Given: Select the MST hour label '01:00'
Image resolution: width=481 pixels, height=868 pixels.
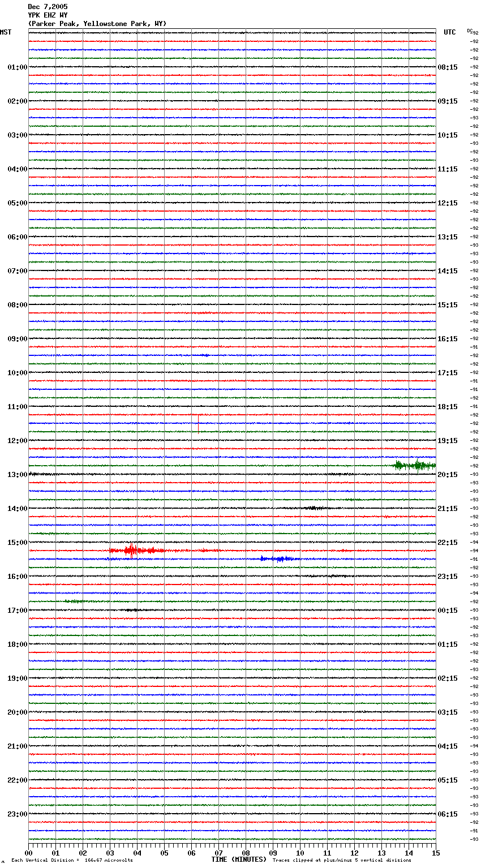Looking at the screenshot, I should 17,67.
